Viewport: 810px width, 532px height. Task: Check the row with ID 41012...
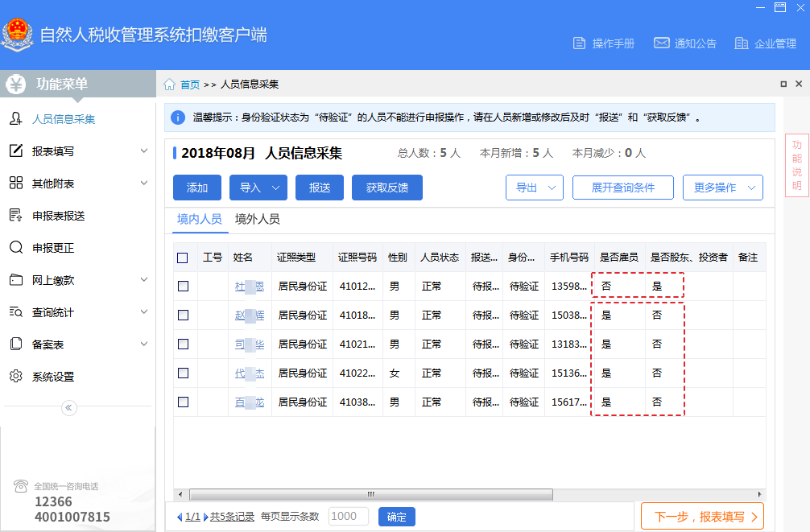tap(183, 287)
